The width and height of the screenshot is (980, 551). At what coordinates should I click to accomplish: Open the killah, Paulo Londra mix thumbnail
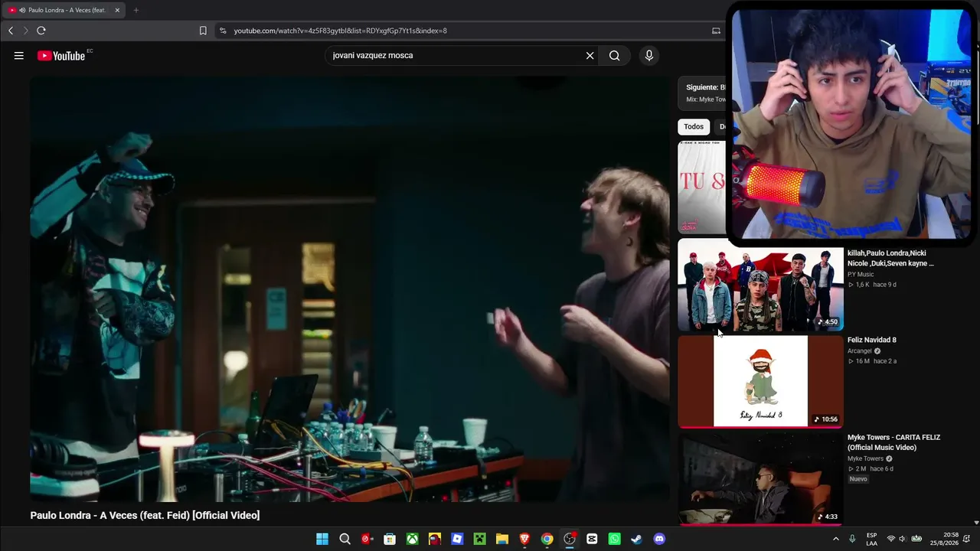pos(760,285)
